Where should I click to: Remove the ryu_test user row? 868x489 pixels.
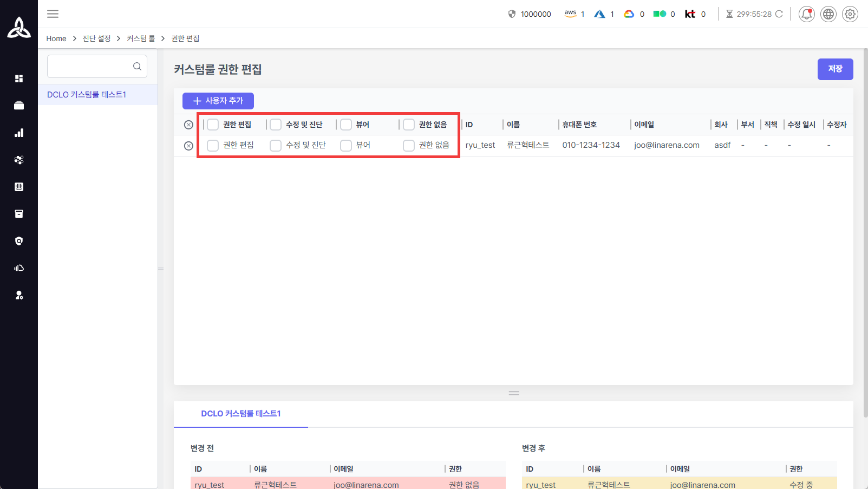click(x=188, y=146)
